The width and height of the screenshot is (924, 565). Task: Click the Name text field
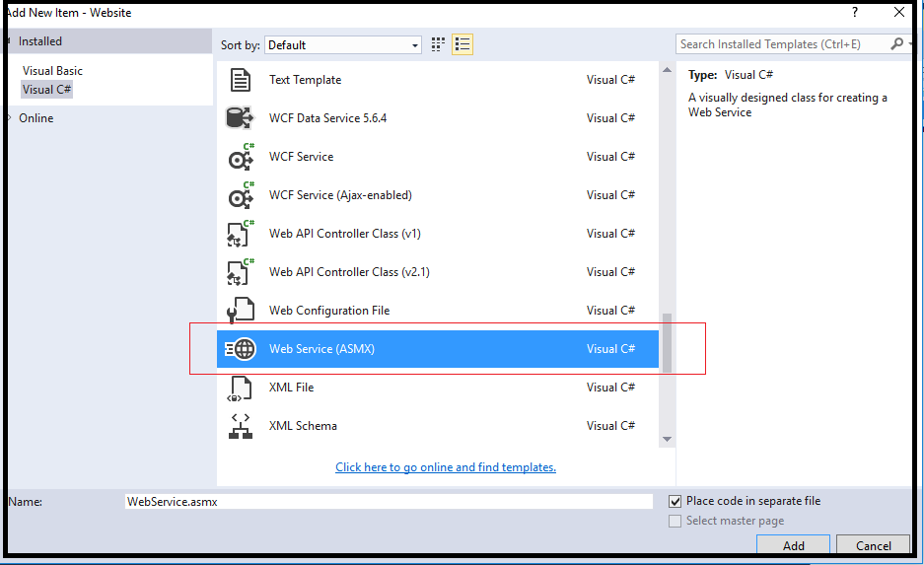coord(389,502)
